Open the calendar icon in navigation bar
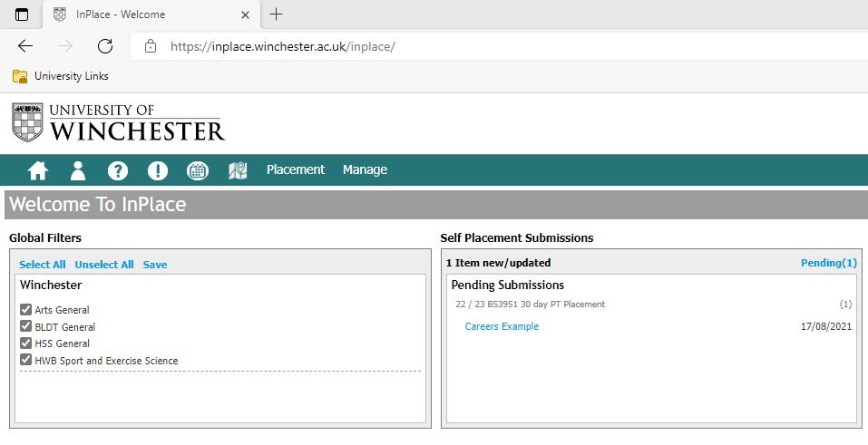This screenshot has width=868, height=445. pyautogui.click(x=198, y=170)
